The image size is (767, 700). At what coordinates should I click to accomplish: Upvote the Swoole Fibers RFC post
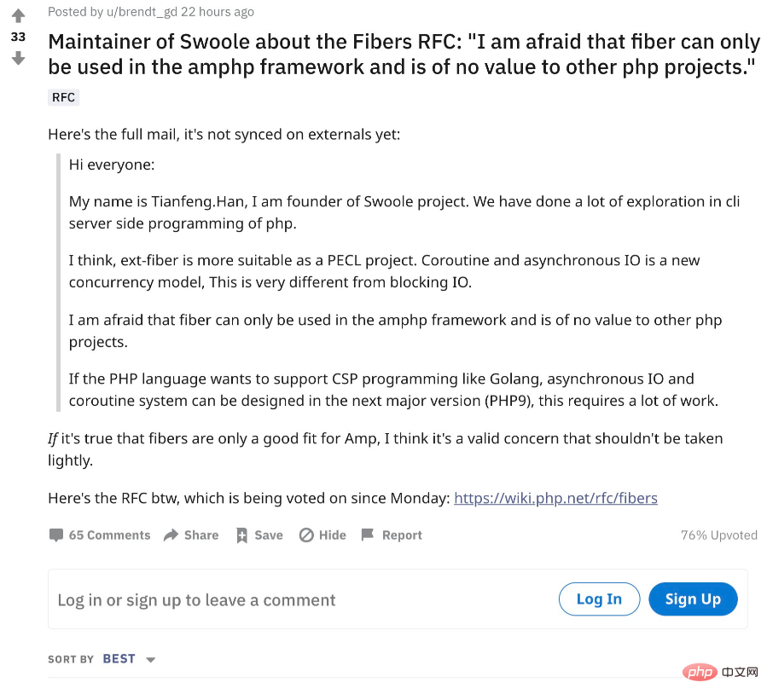[x=18, y=15]
